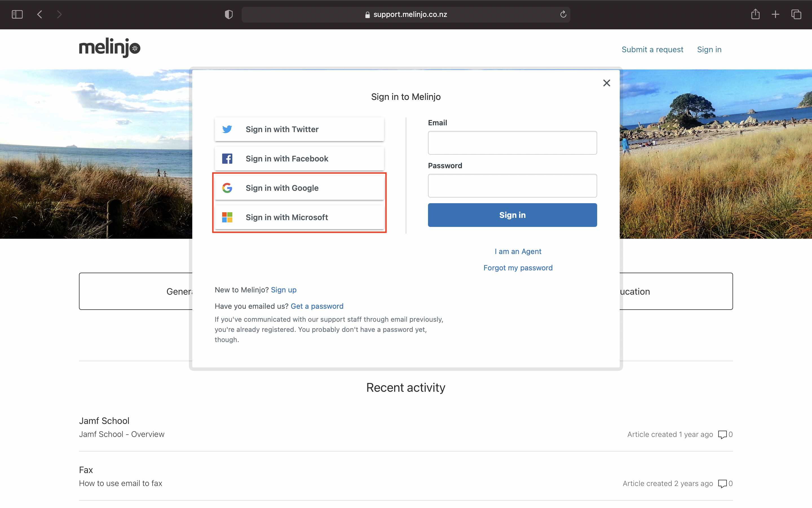Open the privacy shield icon

(x=228, y=14)
